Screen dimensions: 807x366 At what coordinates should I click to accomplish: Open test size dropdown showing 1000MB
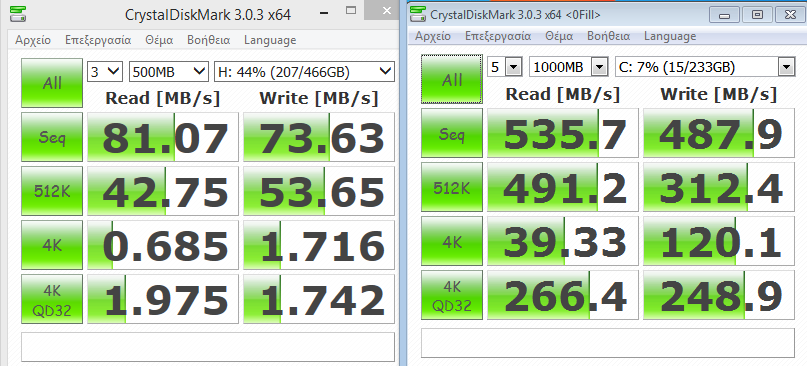pyautogui.click(x=569, y=66)
